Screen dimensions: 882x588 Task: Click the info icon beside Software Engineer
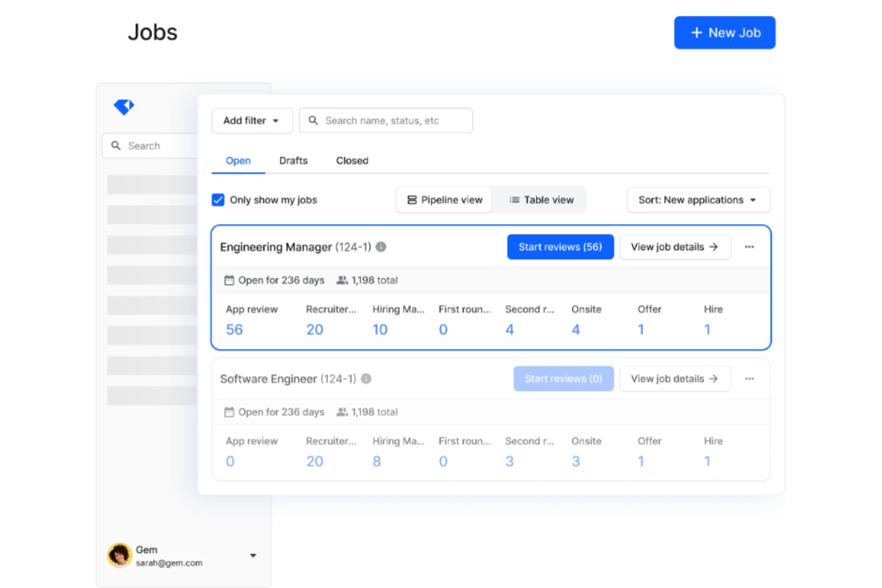(x=367, y=378)
